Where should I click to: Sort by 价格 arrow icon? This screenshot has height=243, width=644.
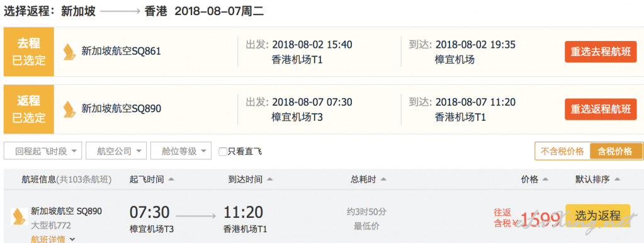pos(545,179)
